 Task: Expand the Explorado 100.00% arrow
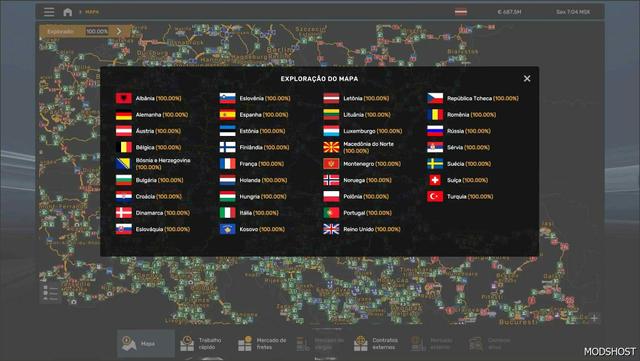click(119, 31)
